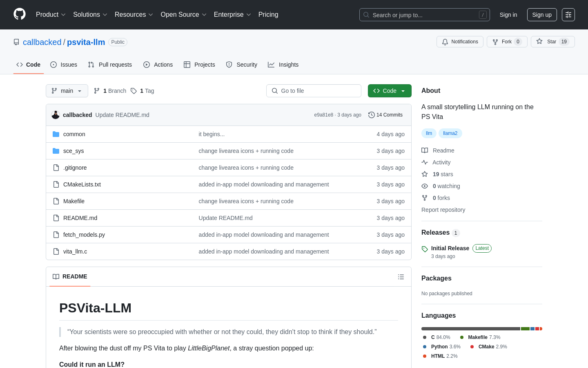Screen dimensions: 588x368
Task: Click the repository book icon beside callbacked
Action: (x=16, y=42)
